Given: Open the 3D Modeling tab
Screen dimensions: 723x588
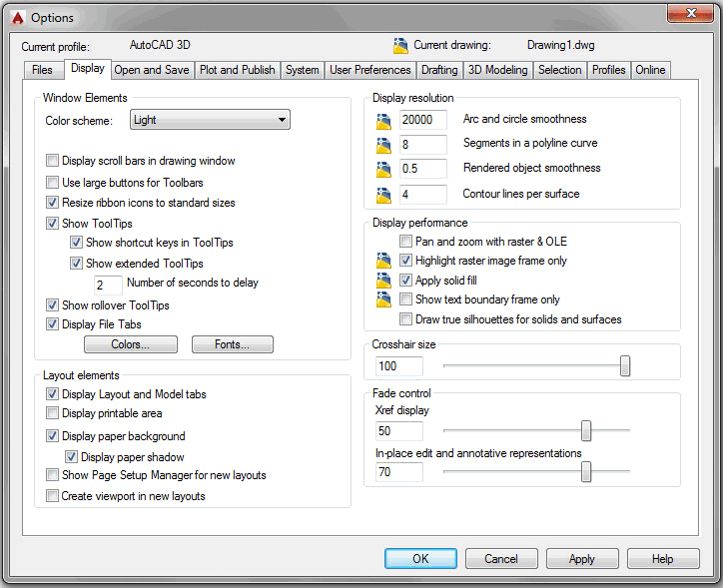Looking at the screenshot, I should pyautogui.click(x=497, y=70).
